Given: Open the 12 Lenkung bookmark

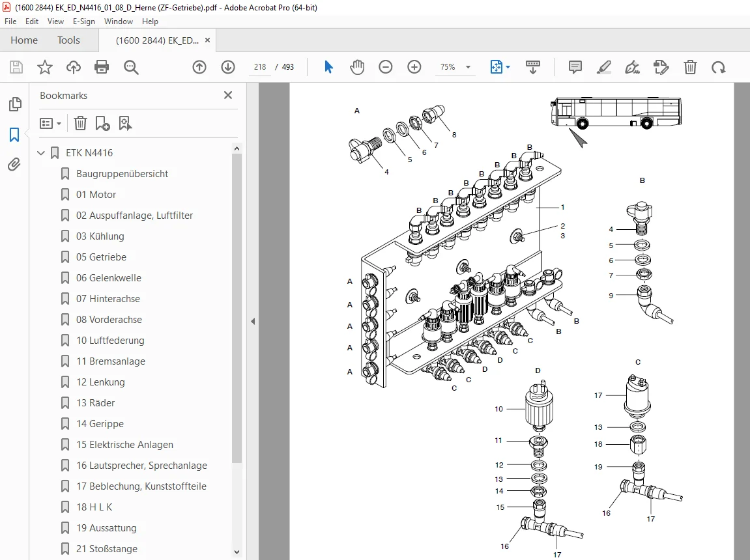Looking at the screenshot, I should 100,382.
